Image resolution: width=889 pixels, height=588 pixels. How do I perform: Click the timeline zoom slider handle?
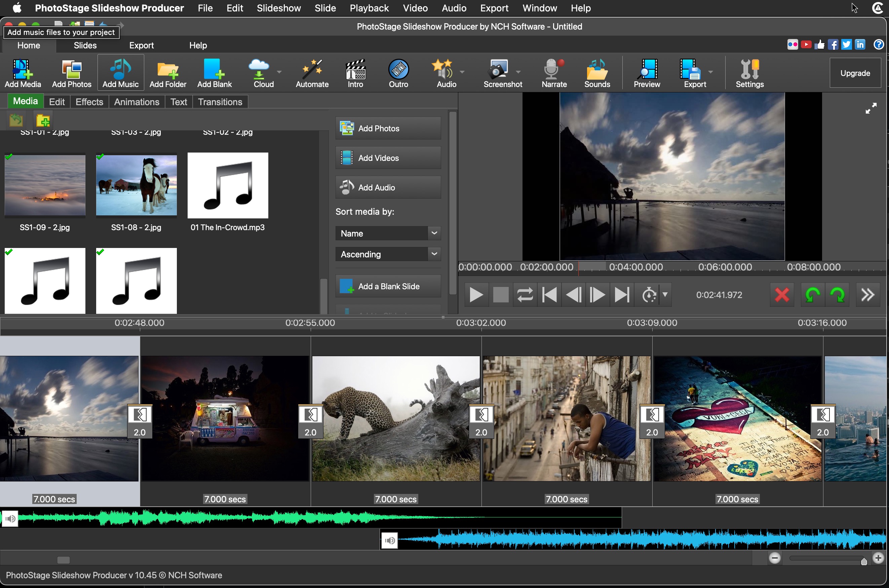pos(864,561)
